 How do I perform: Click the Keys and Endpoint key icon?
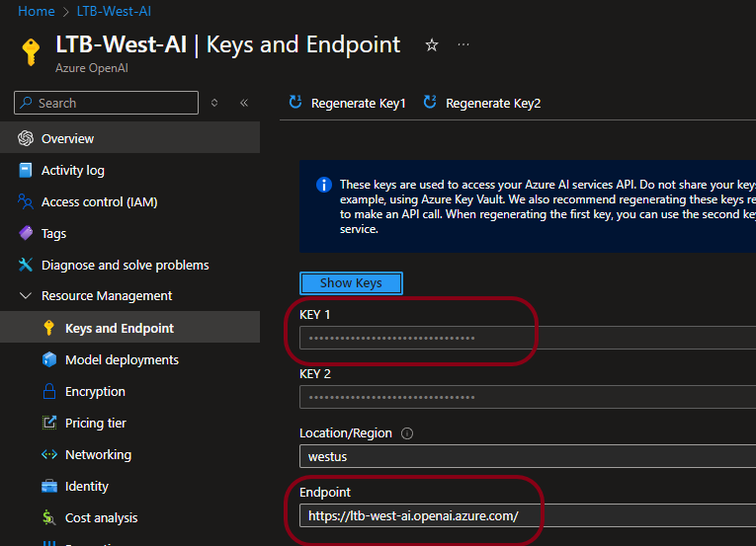tap(48, 327)
